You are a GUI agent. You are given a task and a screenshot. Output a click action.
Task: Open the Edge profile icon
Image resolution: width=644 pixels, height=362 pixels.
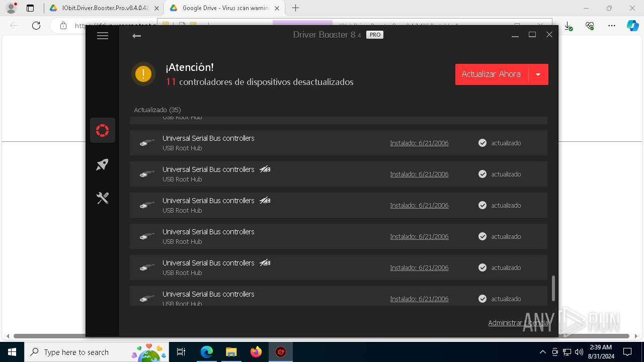11,8
